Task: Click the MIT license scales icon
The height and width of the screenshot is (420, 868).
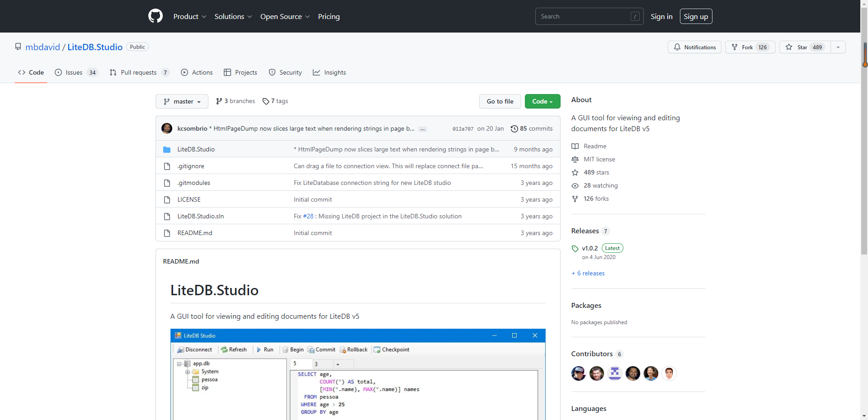Action: (575, 160)
